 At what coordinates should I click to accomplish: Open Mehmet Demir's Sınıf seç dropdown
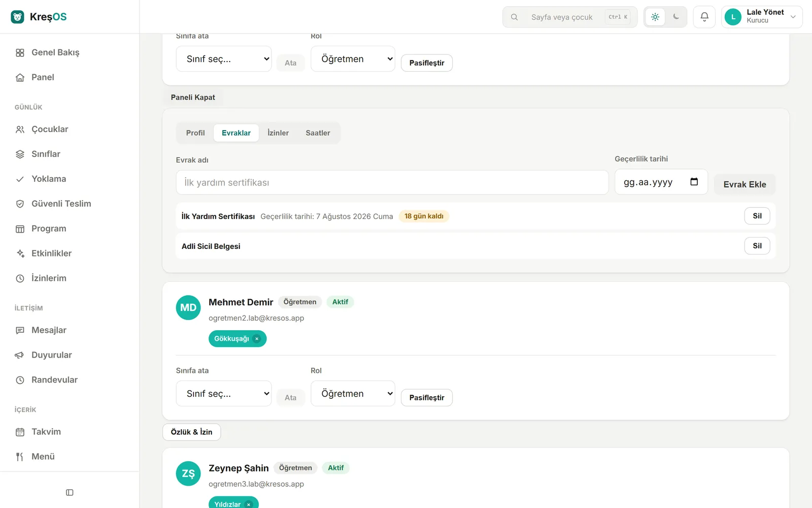(x=224, y=394)
